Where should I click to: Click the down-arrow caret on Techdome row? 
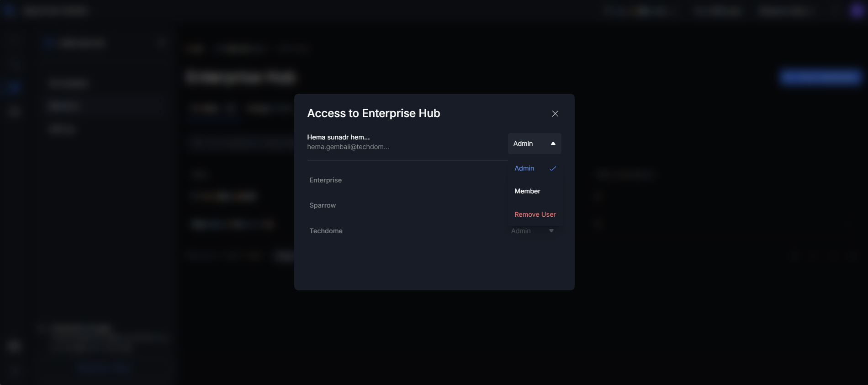click(551, 231)
